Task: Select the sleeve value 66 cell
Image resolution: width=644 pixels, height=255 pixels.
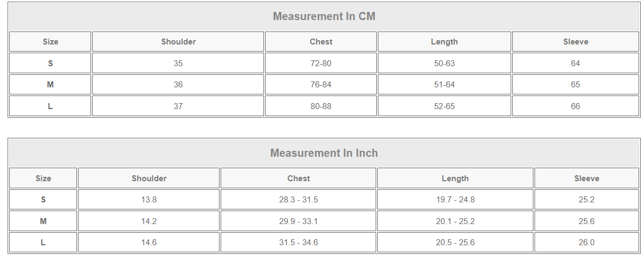Action: click(x=575, y=106)
